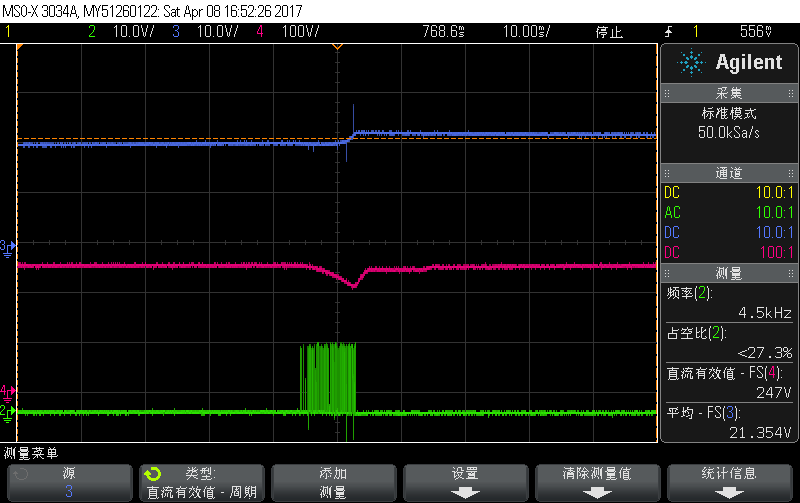
Task: Open the 清除测量值 clear measurements menu
Action: click(x=597, y=483)
